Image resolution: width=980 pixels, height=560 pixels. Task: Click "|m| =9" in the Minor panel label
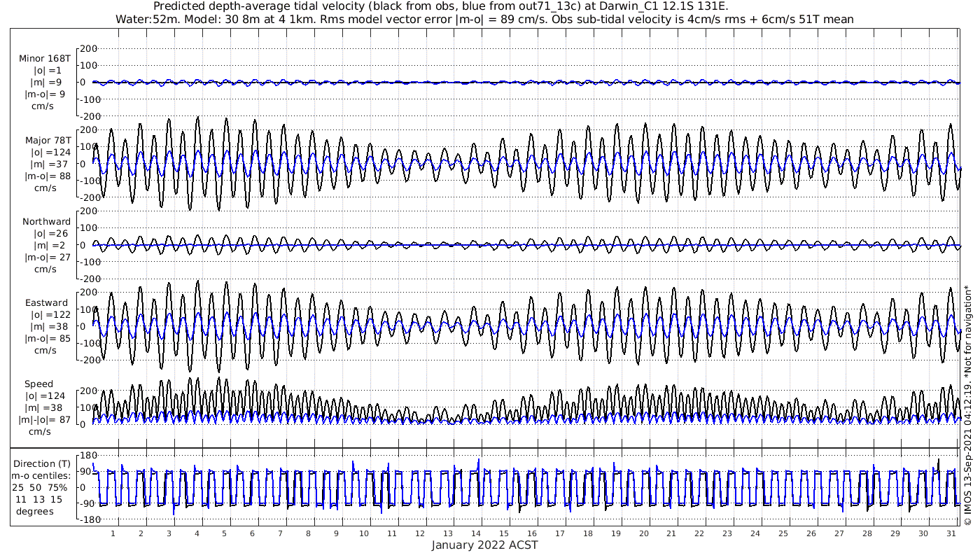tap(46, 83)
